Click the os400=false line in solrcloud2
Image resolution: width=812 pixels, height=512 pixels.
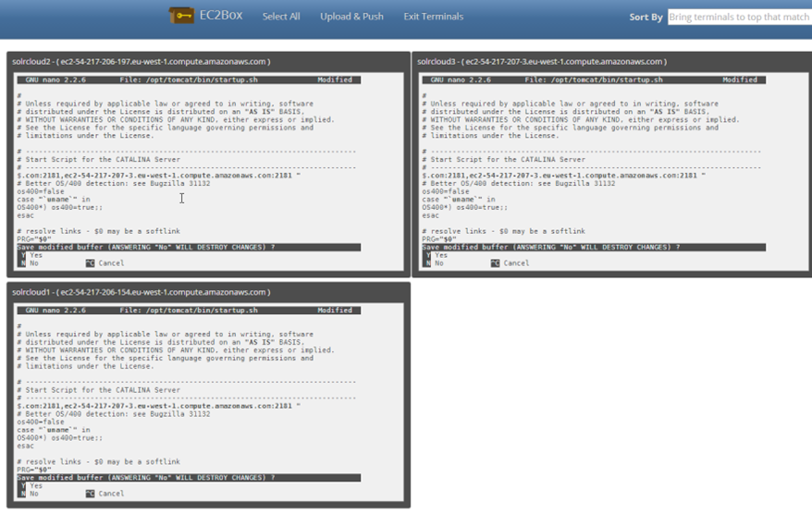(41, 191)
